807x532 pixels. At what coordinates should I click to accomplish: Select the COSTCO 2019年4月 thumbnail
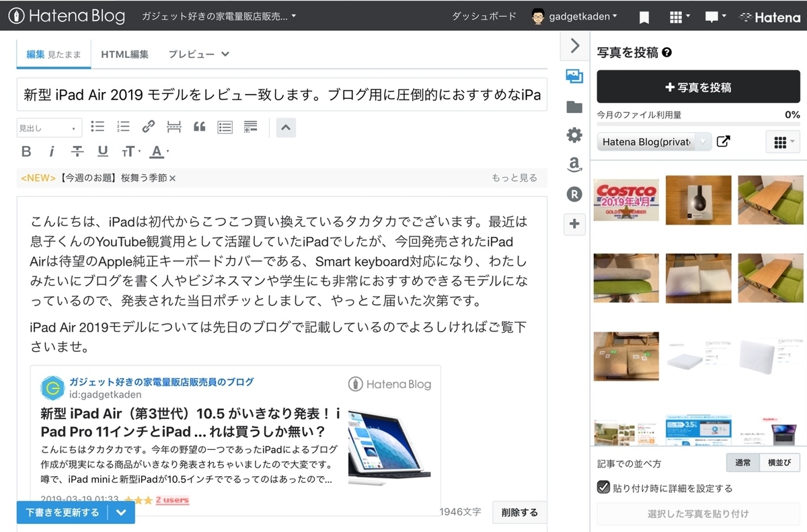click(626, 200)
